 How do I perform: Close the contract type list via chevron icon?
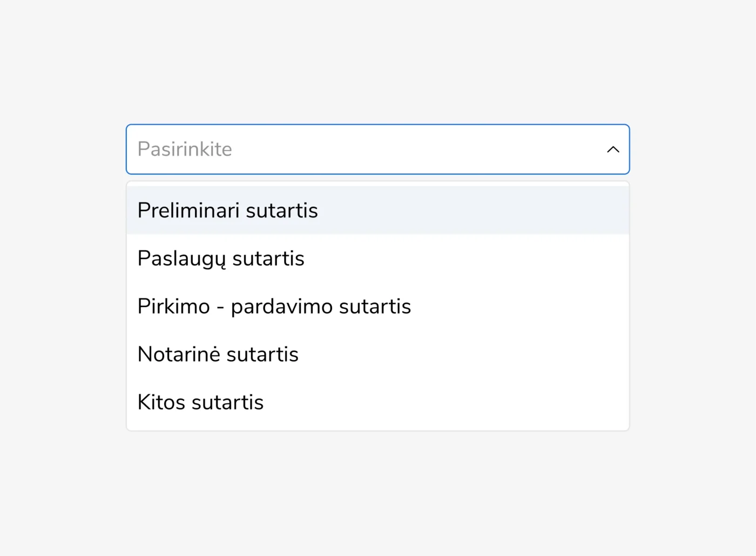point(613,150)
